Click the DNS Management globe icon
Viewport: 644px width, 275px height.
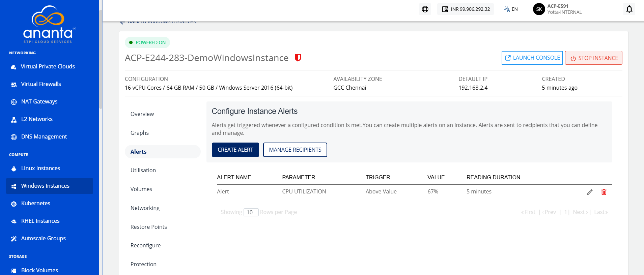tap(14, 137)
